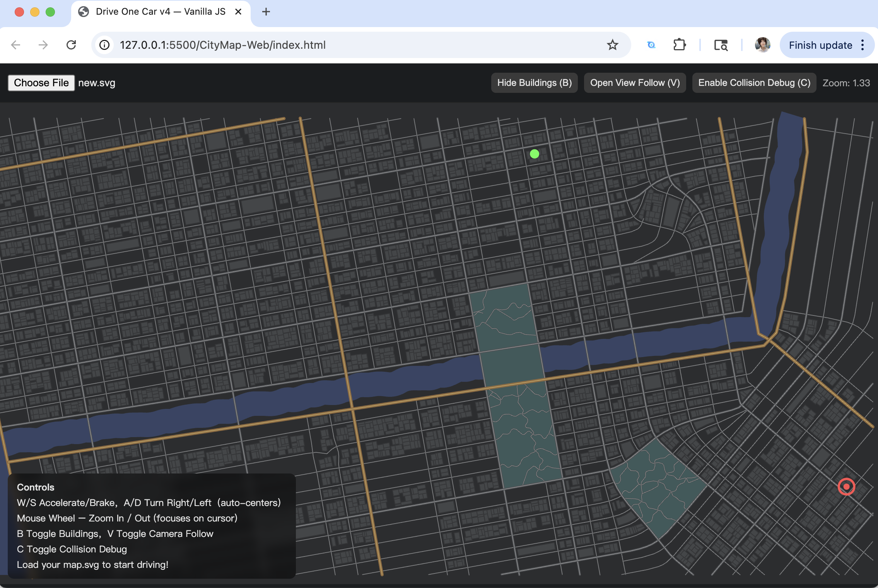Go back to previous page
Screen dimensions: 878x588
coord(16,45)
